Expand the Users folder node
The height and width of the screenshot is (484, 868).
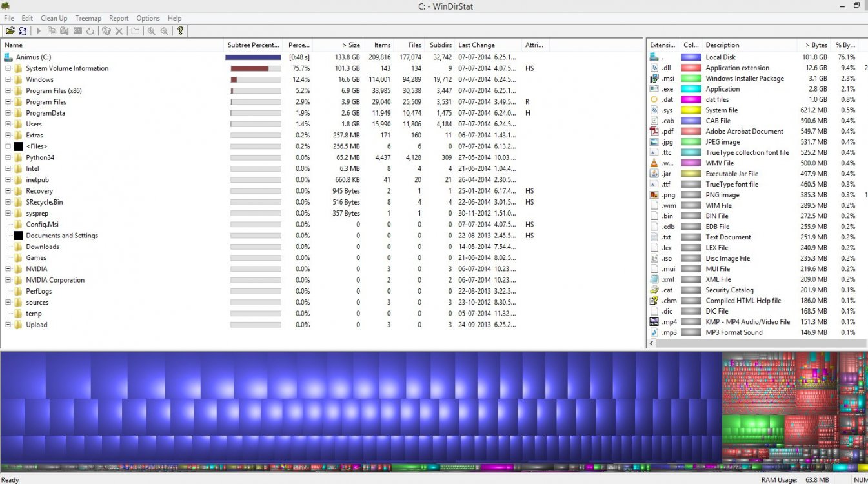pos(8,124)
